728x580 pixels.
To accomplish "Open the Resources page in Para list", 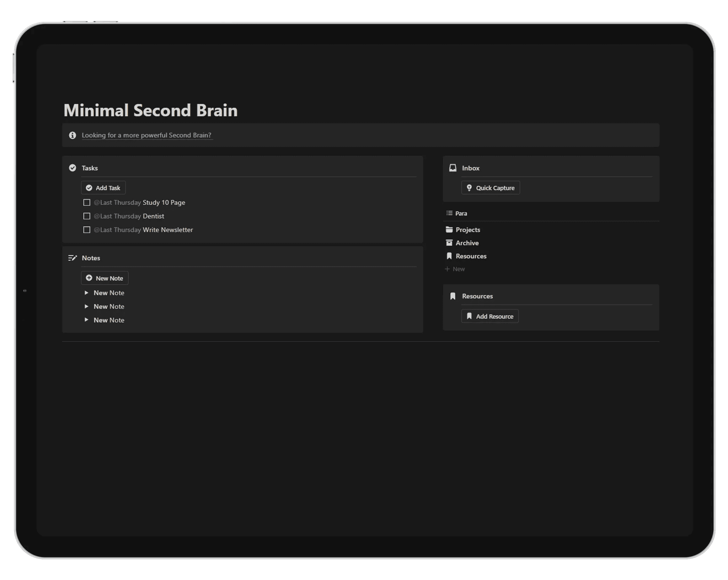I will (x=471, y=256).
